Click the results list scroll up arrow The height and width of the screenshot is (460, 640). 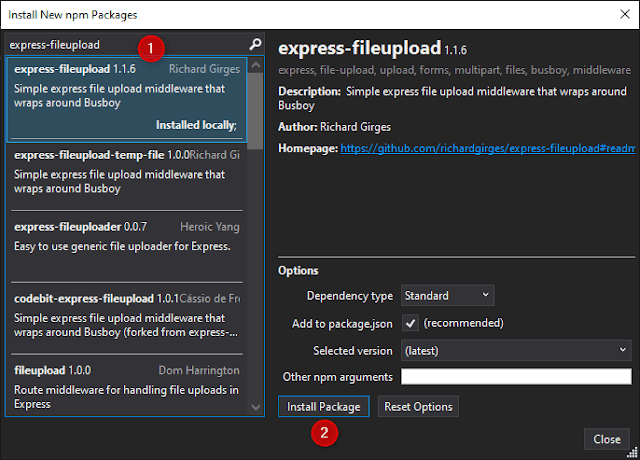[x=256, y=65]
